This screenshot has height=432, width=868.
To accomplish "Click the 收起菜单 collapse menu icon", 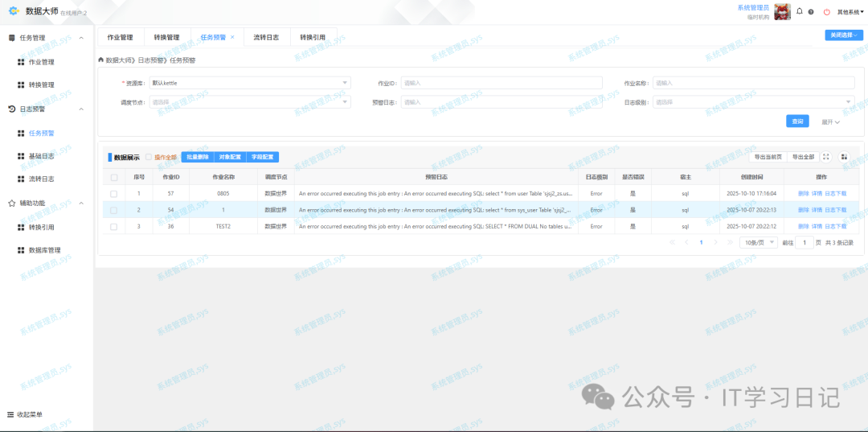I will coord(10,414).
